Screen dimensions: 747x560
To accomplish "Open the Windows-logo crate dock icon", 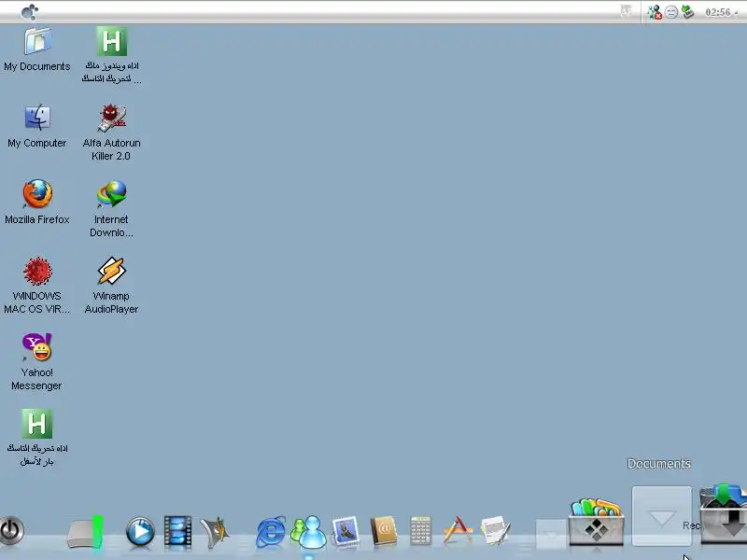I will click(x=597, y=522).
